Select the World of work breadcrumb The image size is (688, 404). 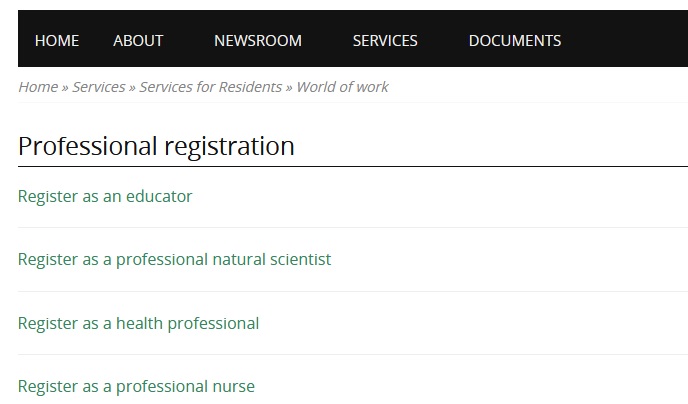[342, 87]
